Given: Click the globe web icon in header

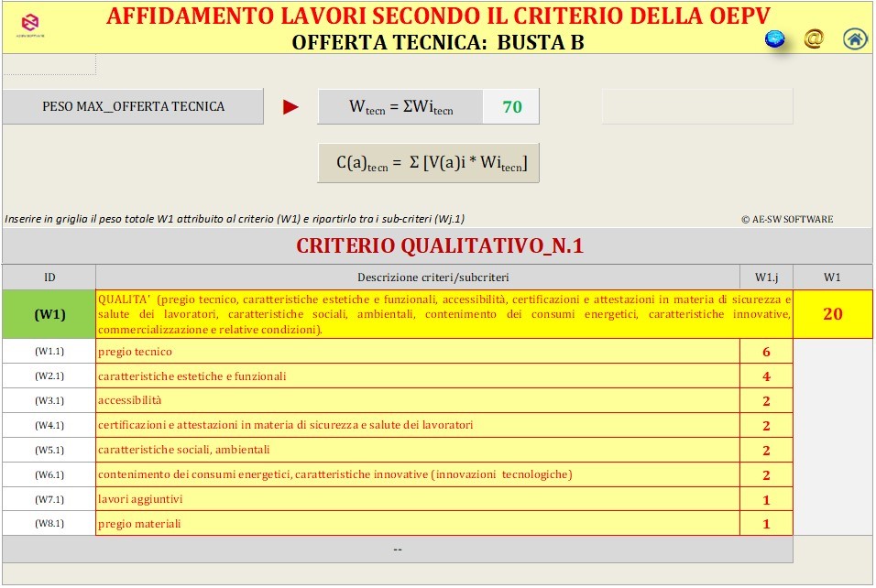Looking at the screenshot, I should click(x=775, y=39).
